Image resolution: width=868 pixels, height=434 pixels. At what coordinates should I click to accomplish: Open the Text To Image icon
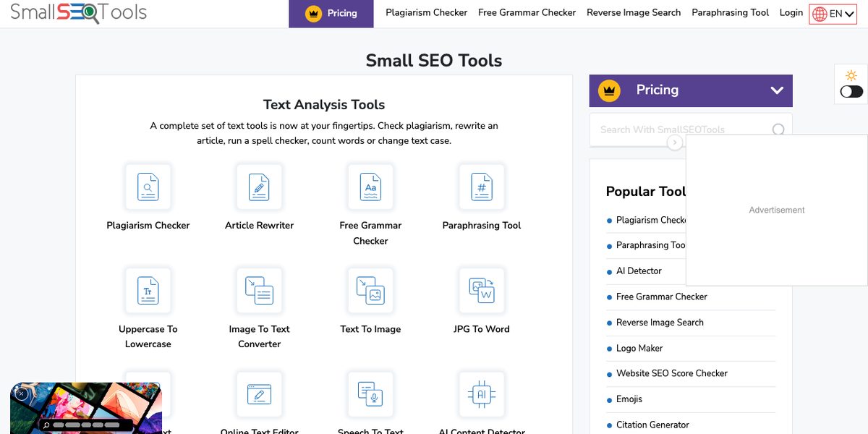tap(370, 291)
